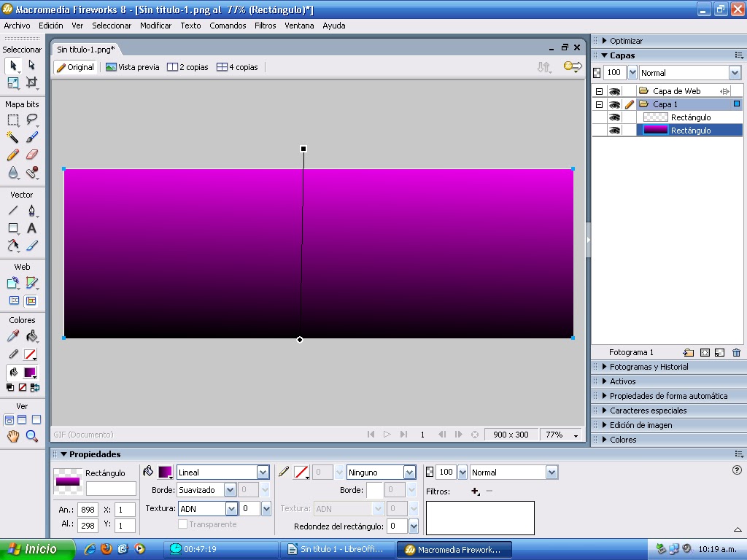The image size is (747, 560).
Task: Collapse the Capa 1 layer tree
Action: coord(600,104)
